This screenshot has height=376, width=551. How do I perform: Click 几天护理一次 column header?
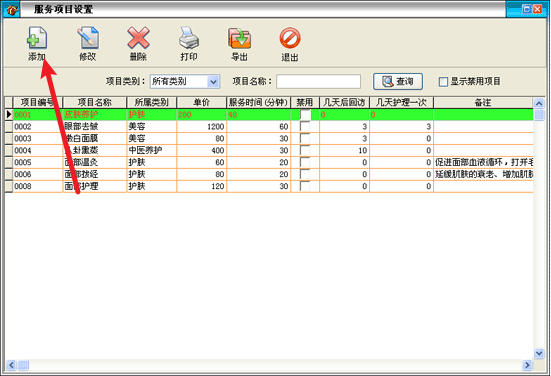click(401, 102)
